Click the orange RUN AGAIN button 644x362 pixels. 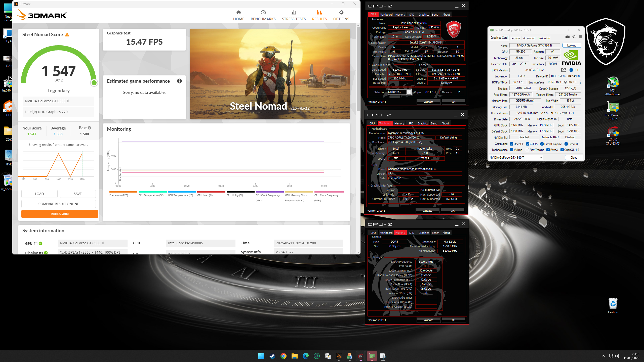[x=60, y=214]
